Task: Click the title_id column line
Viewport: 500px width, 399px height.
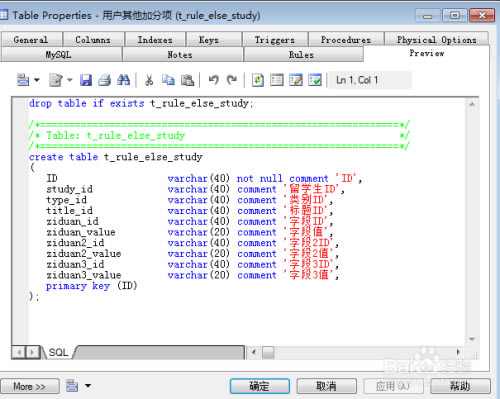Action: click(189, 211)
